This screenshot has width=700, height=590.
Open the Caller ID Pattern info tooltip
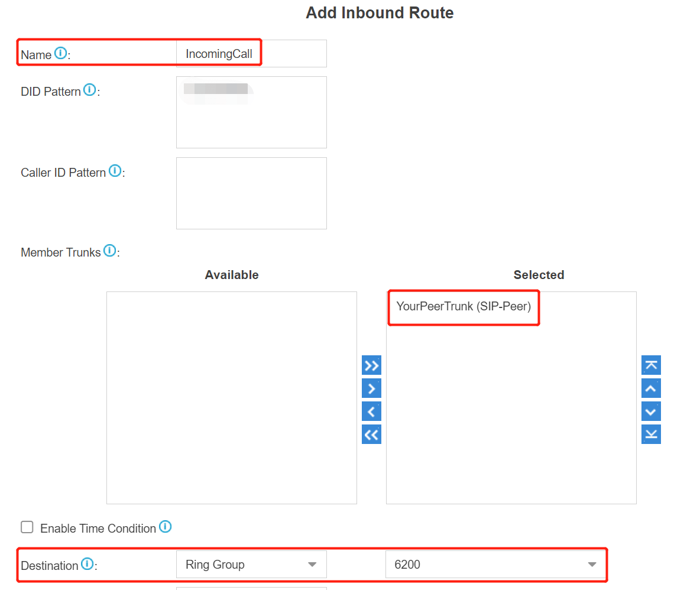[115, 170]
